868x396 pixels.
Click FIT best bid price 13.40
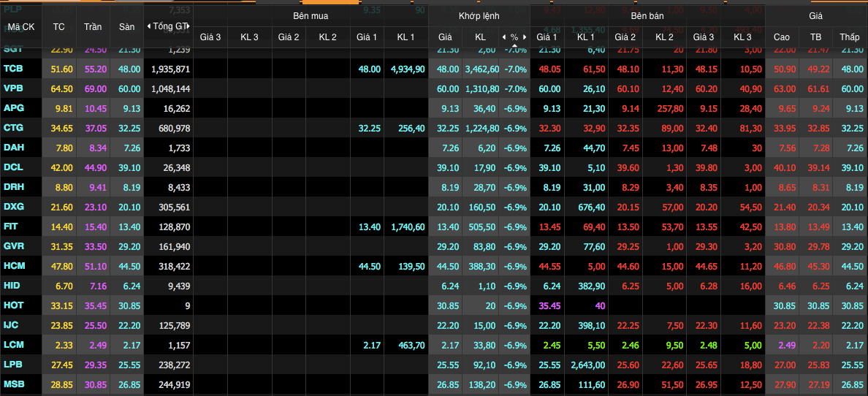click(x=369, y=226)
